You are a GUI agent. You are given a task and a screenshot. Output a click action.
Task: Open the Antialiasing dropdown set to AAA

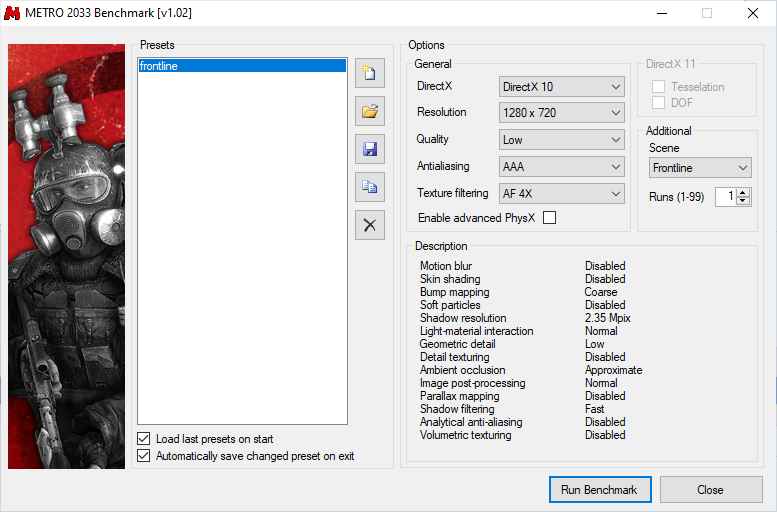pos(561,167)
